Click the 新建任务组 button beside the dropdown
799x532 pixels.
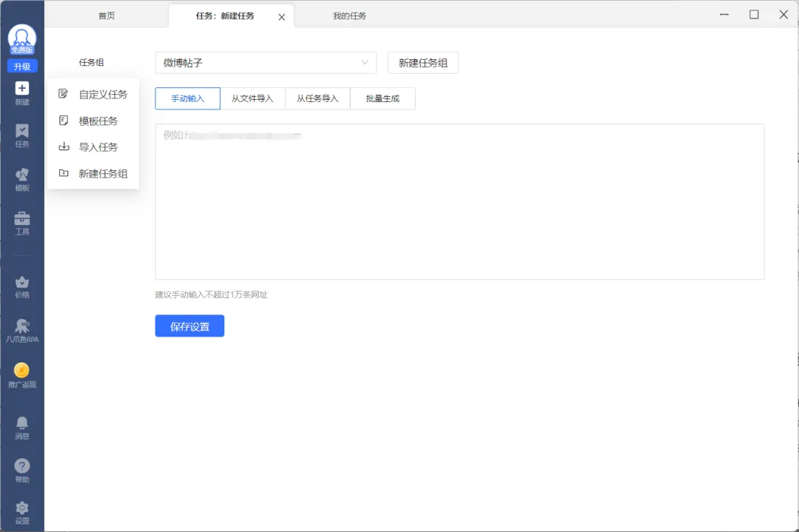click(423, 63)
